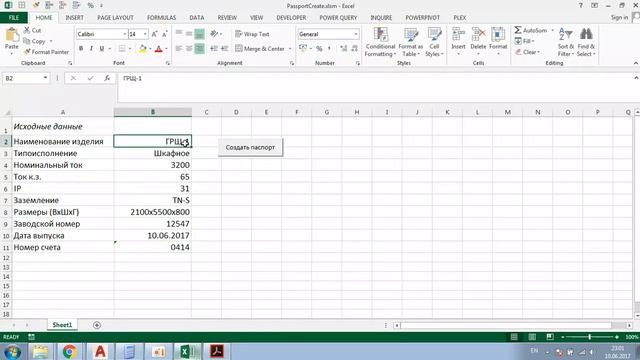Expand the Name Box dropdown for B2
Viewport: 640px width, 360px height.
[x=45, y=78]
